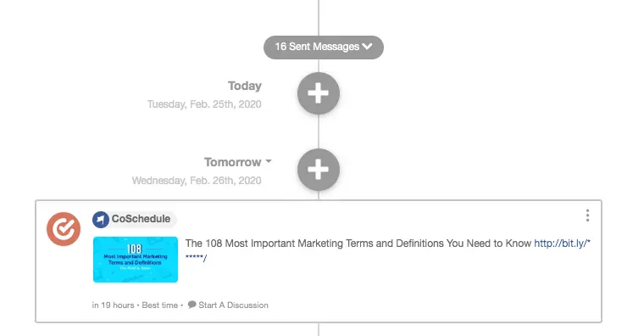644x336 pixels.
Task: Click the plus button next to Today
Action: 319,93
